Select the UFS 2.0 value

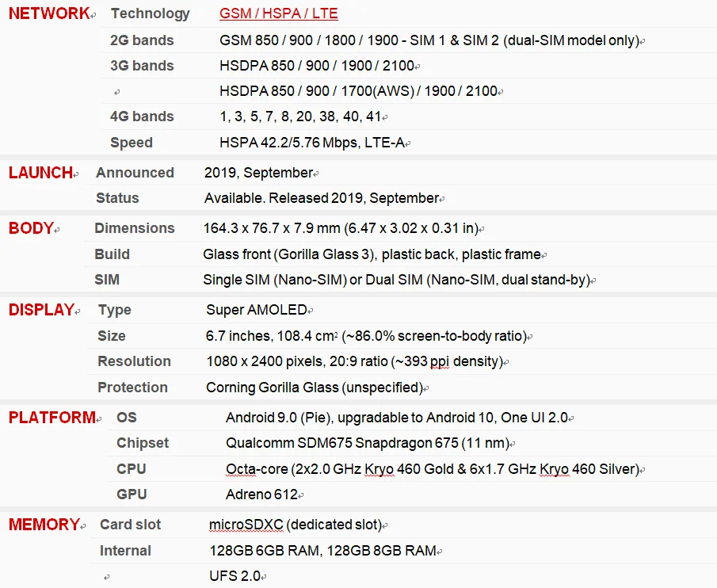pos(235,575)
